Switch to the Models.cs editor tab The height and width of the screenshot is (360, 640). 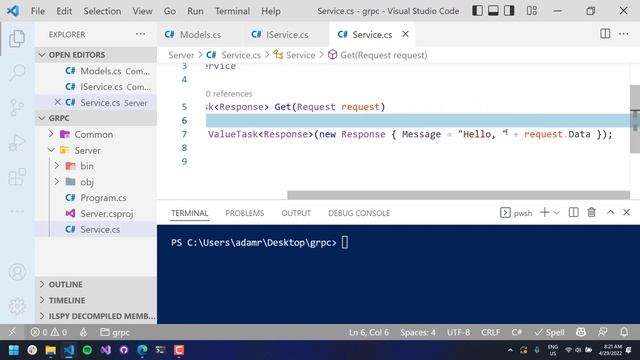click(x=199, y=34)
